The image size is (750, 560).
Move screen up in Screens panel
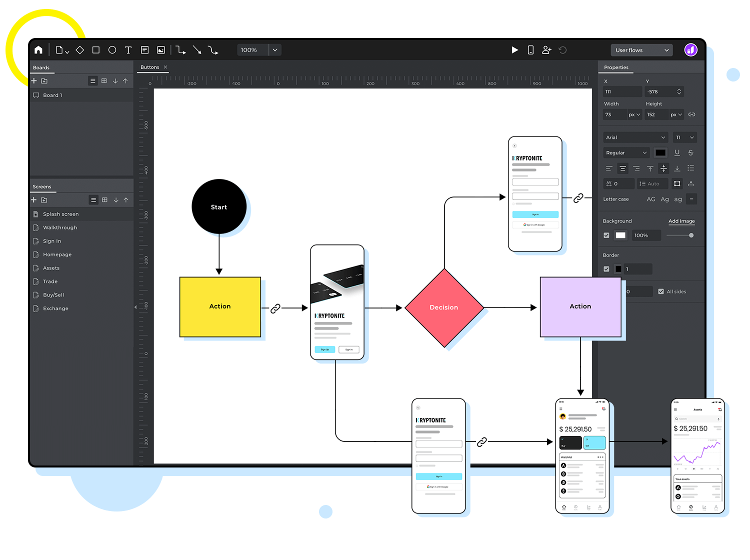pos(126,199)
